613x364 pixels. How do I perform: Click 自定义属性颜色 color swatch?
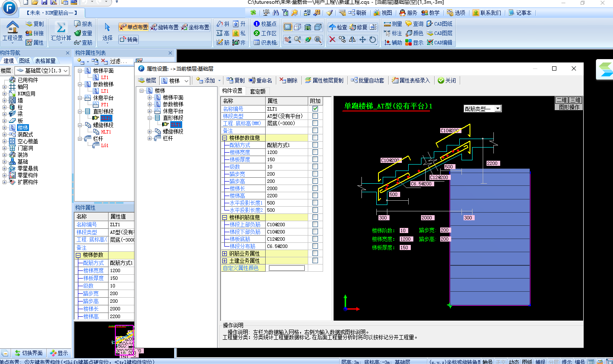tap(287, 268)
